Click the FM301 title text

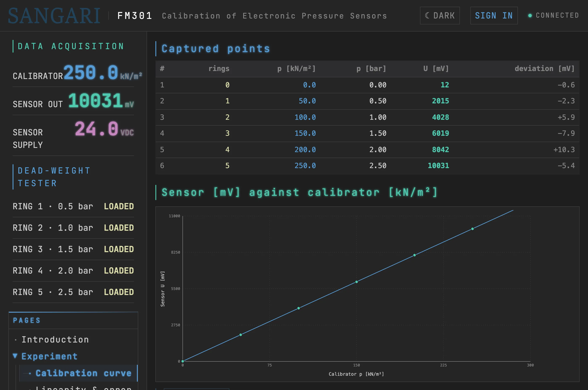[x=135, y=16]
